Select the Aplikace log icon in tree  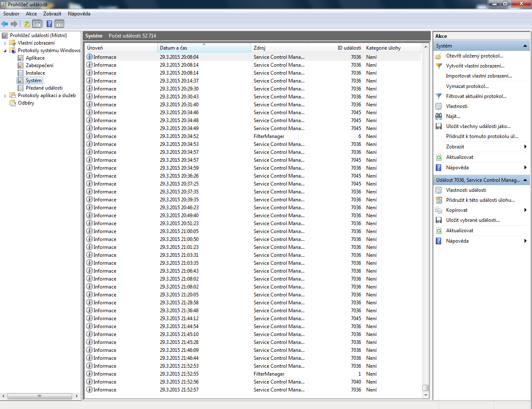[x=20, y=58]
